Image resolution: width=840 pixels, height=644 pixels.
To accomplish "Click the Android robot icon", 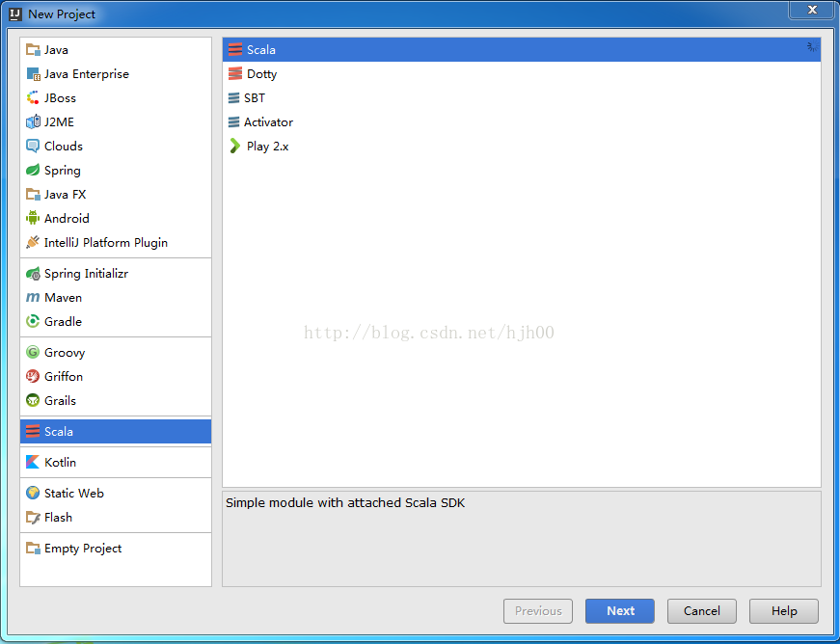I will click(x=33, y=219).
